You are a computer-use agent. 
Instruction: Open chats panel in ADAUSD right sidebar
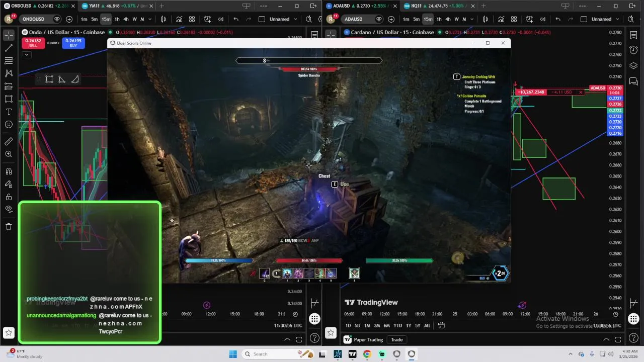[x=633, y=81]
